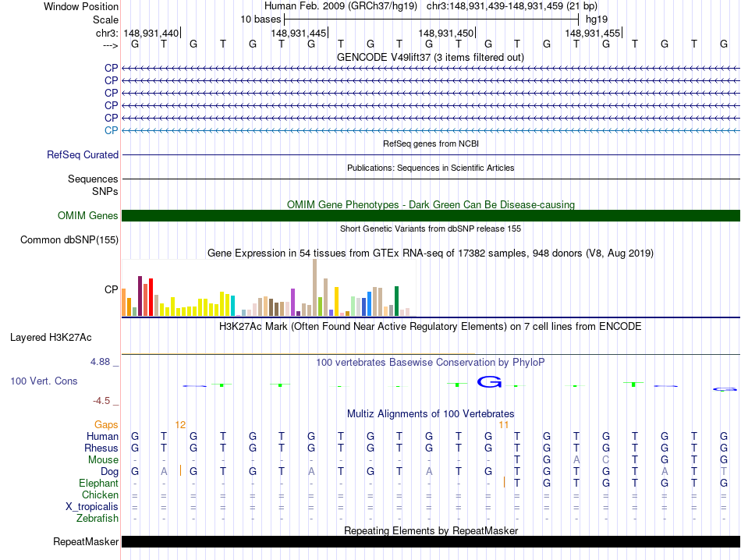741x560 pixels.
Task: Click the RepeatMasker track label
Action: pyautogui.click(x=86, y=542)
